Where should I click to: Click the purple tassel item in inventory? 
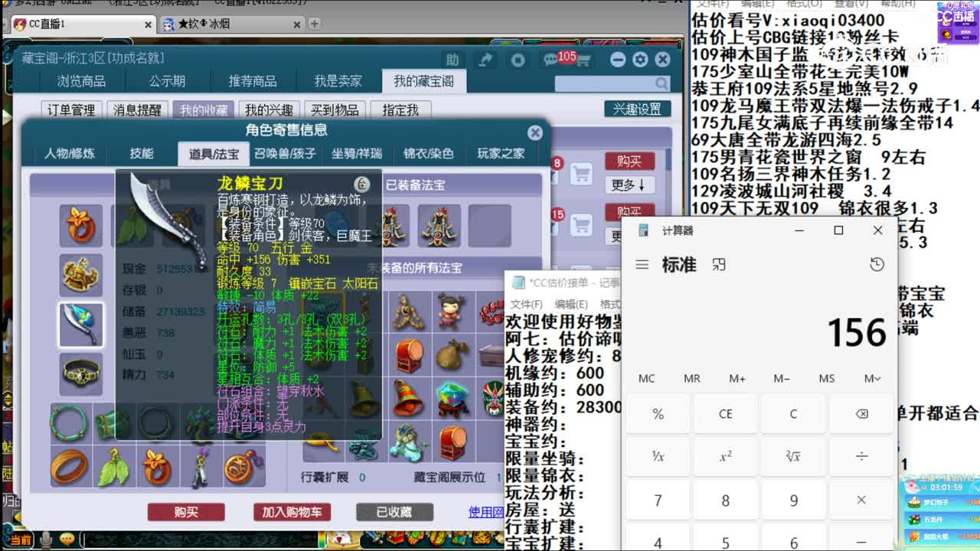click(201, 466)
